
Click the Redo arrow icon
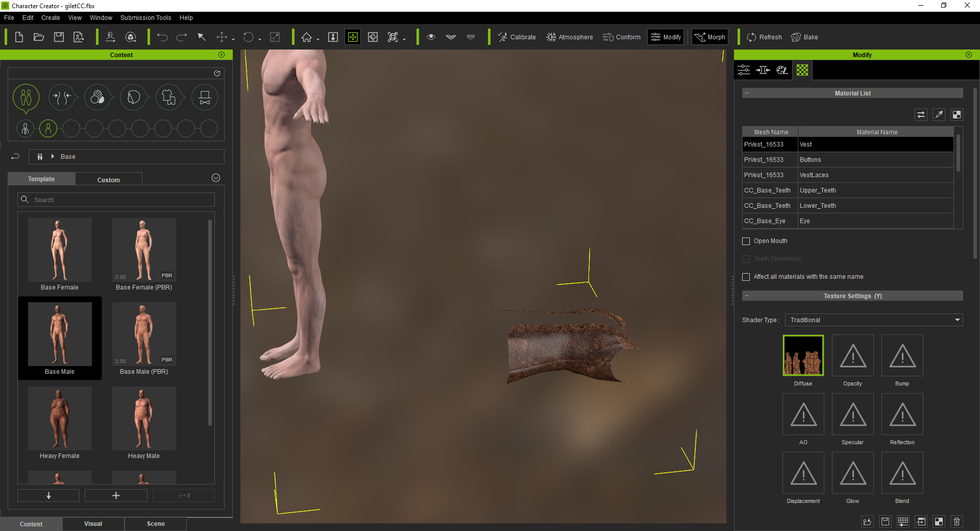[x=182, y=37]
